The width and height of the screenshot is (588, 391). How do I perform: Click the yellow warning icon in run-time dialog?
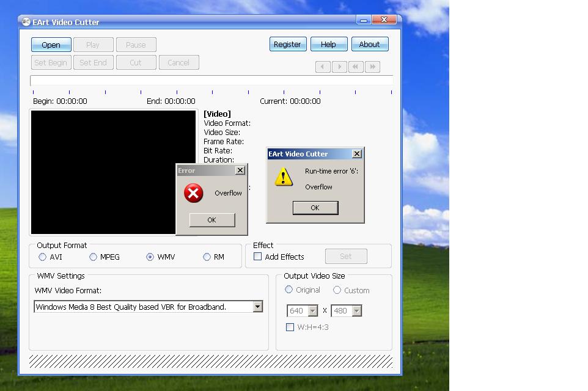click(284, 177)
